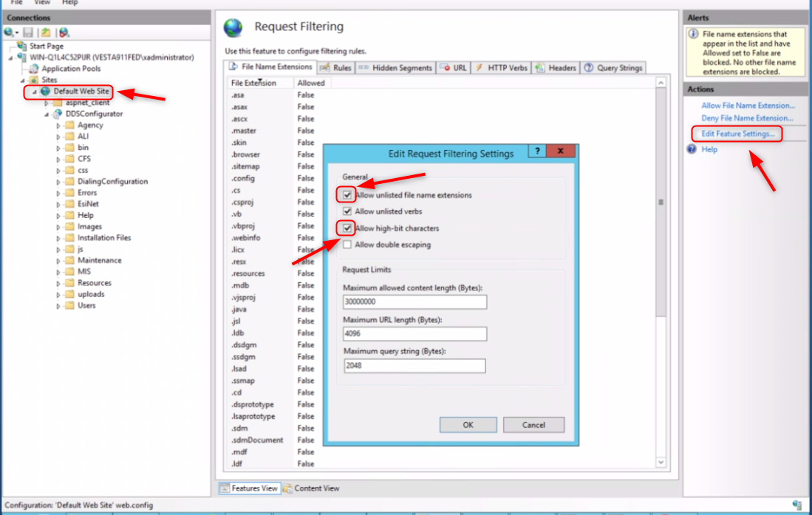Switch to the Rules tab
The height and width of the screenshot is (515, 812).
pos(335,68)
